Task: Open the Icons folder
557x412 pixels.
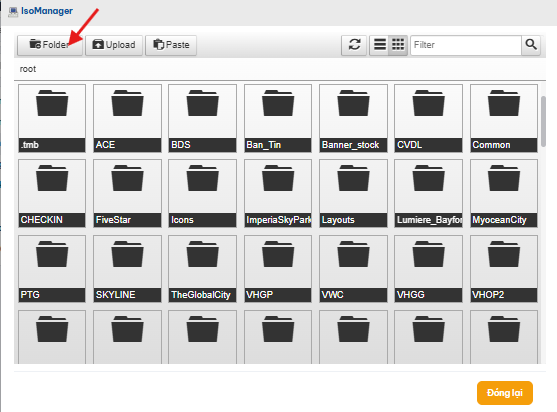Action: click(x=202, y=193)
